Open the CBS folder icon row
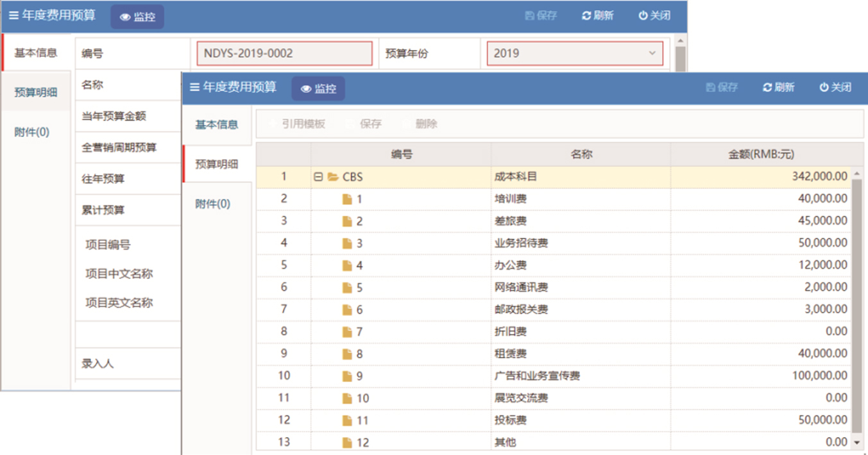Image resolution: width=868 pixels, height=455 pixels. [333, 177]
